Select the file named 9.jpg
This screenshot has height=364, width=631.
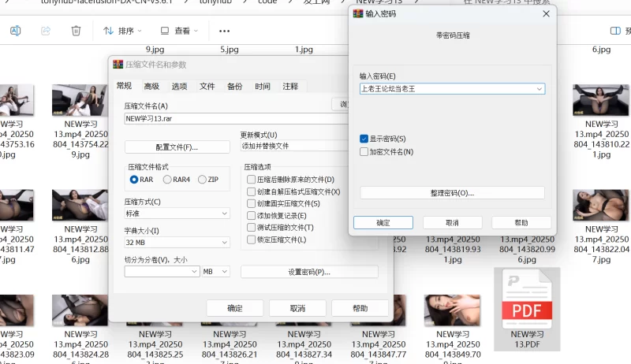(x=155, y=50)
